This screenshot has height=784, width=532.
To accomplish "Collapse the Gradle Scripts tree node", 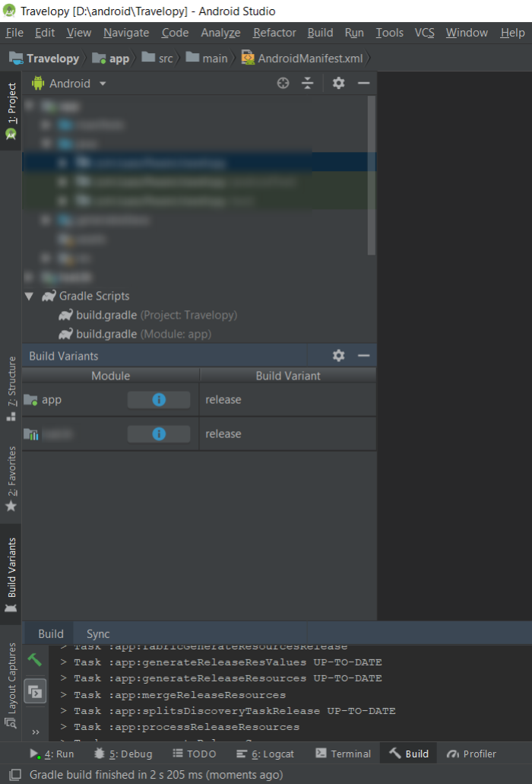I will [29, 297].
